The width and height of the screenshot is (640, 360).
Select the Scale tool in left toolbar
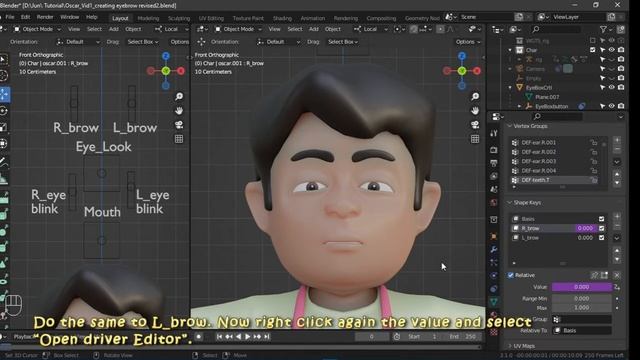(4, 127)
